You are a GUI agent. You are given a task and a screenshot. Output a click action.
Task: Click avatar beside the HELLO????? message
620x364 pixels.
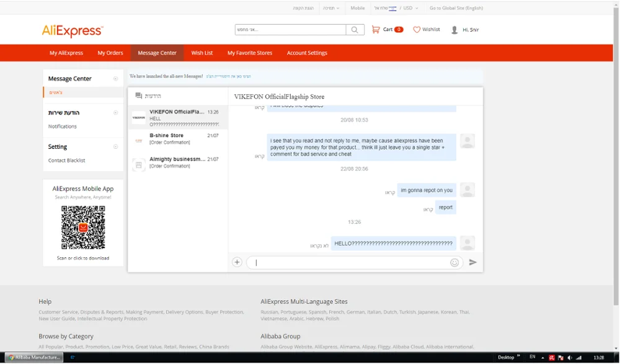(467, 243)
